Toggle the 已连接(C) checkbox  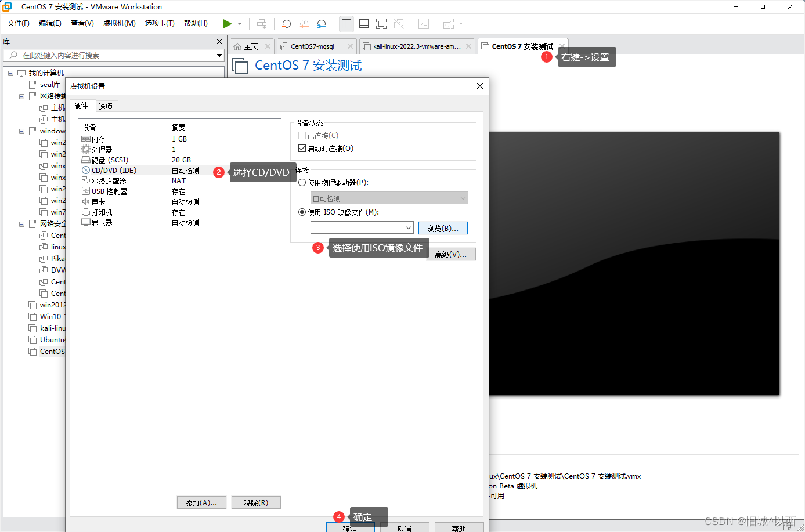click(301, 134)
